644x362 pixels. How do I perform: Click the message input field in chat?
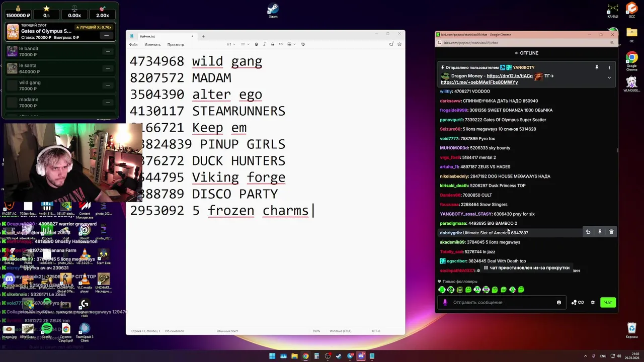[502, 302]
